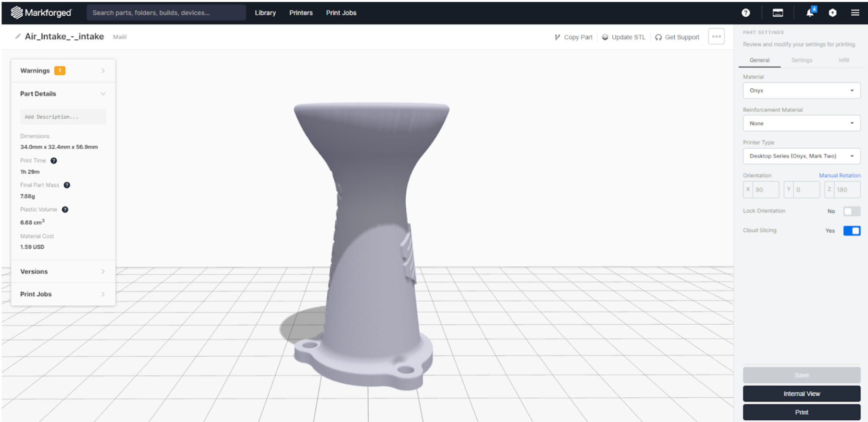Expand the Warnings section
868x422 pixels.
63,70
